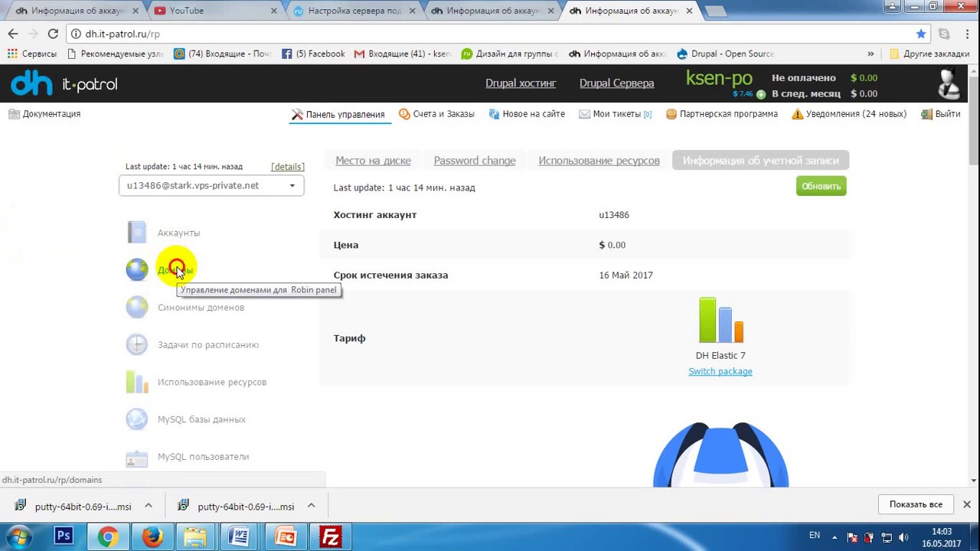This screenshot has height=551, width=980.
Task: Open the Аккаунты sidebar icon
Action: 137,233
